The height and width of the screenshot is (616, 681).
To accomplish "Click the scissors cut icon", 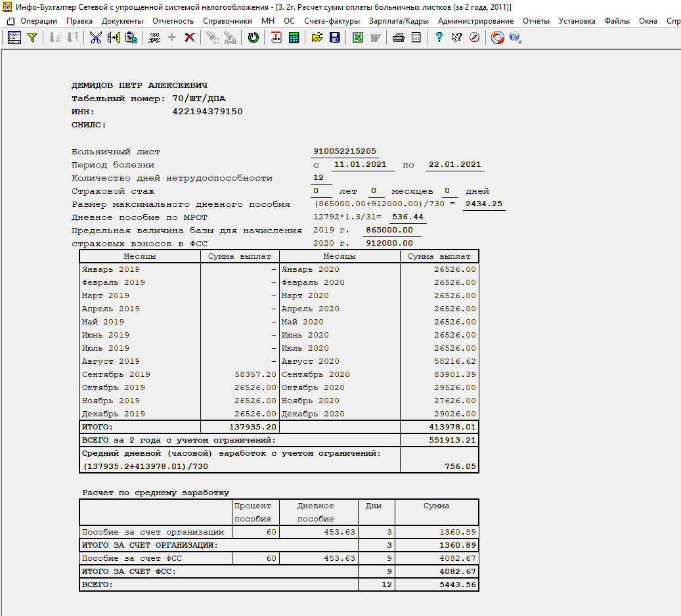I will coord(95,38).
